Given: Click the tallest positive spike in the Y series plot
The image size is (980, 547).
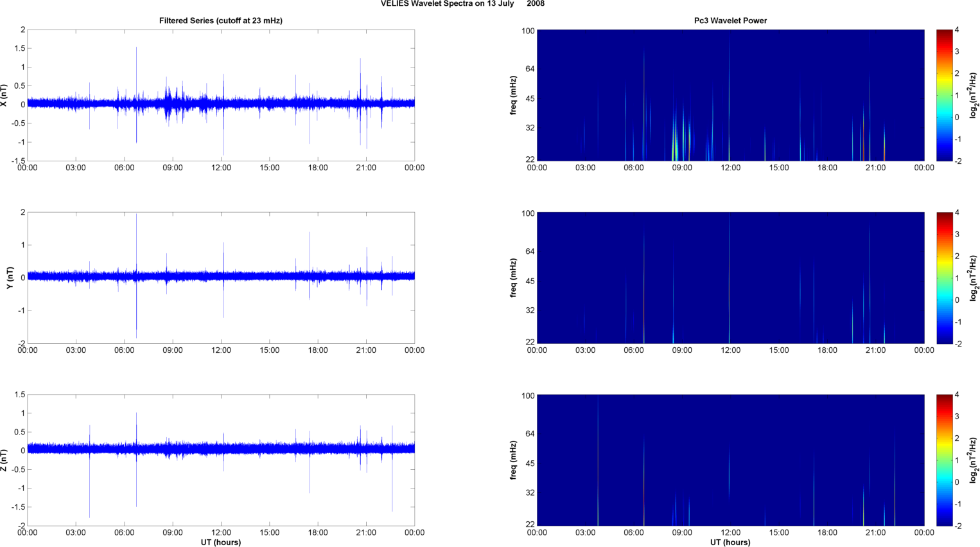Looking at the screenshot, I should [136, 244].
